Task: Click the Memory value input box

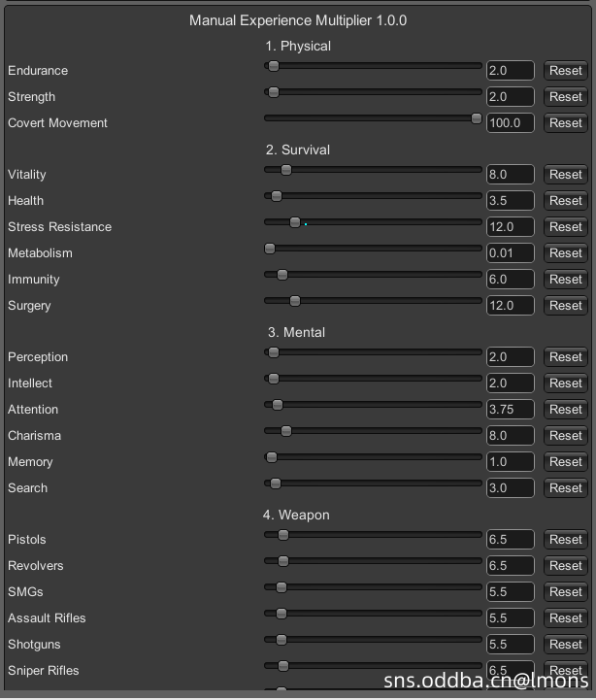Action: coord(510,462)
